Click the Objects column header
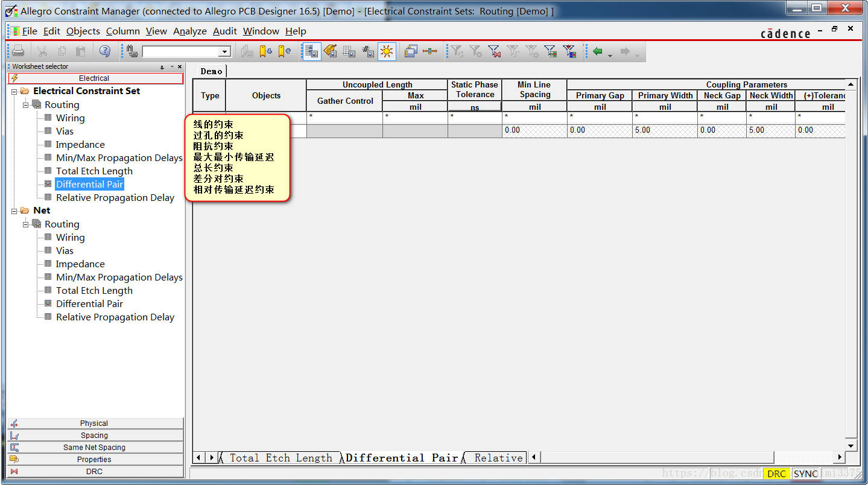Image resolution: width=868 pixels, height=485 pixels. click(x=266, y=95)
